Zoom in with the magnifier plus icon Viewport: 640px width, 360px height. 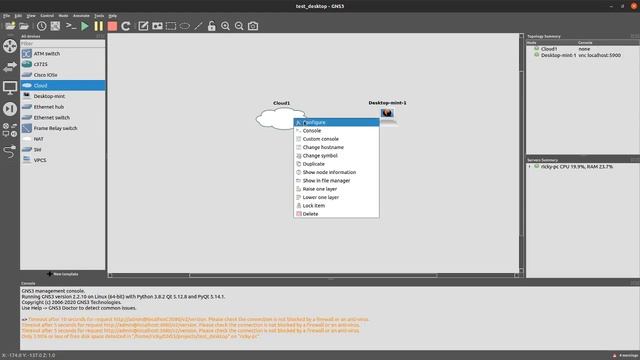point(225,26)
